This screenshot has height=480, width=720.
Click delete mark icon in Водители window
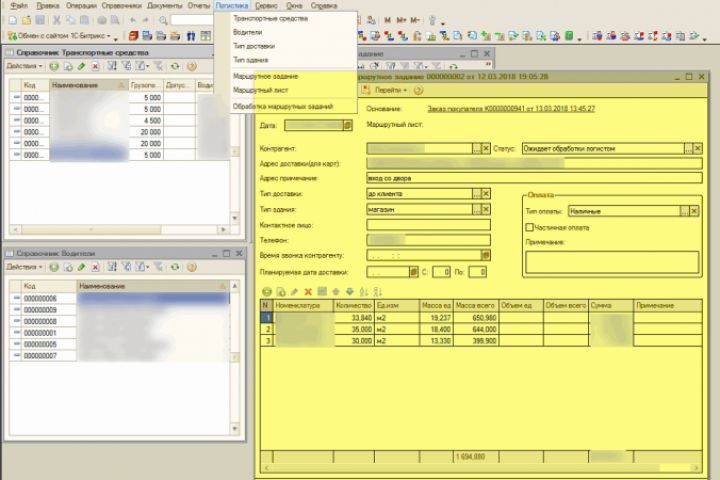click(95, 267)
